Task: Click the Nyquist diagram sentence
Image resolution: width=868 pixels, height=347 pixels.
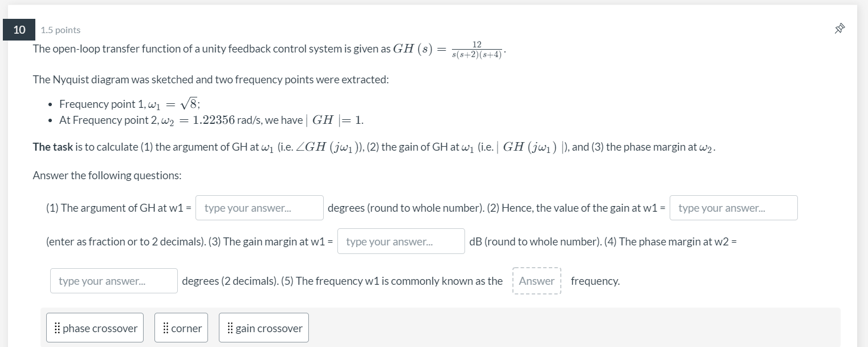Action: tap(210, 79)
